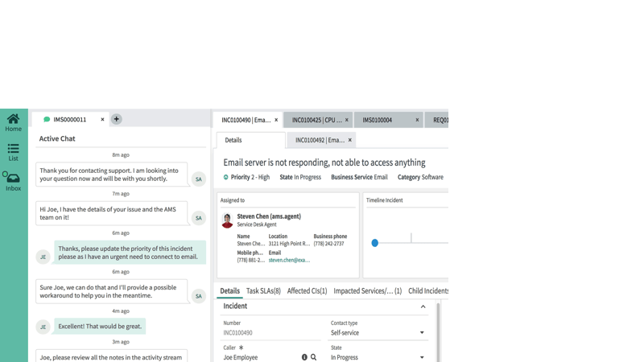Open the Contact type dropdown
Screen dimensions: 644x362
pos(421,332)
